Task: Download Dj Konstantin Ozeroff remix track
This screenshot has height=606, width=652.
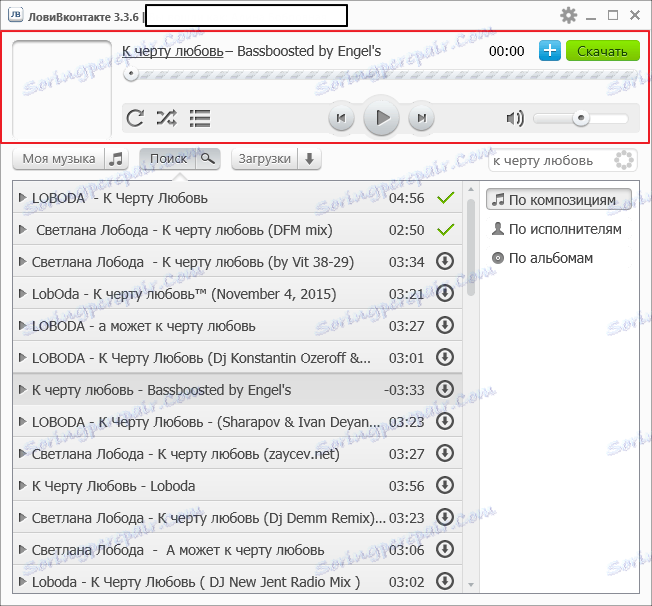Action: [x=445, y=358]
